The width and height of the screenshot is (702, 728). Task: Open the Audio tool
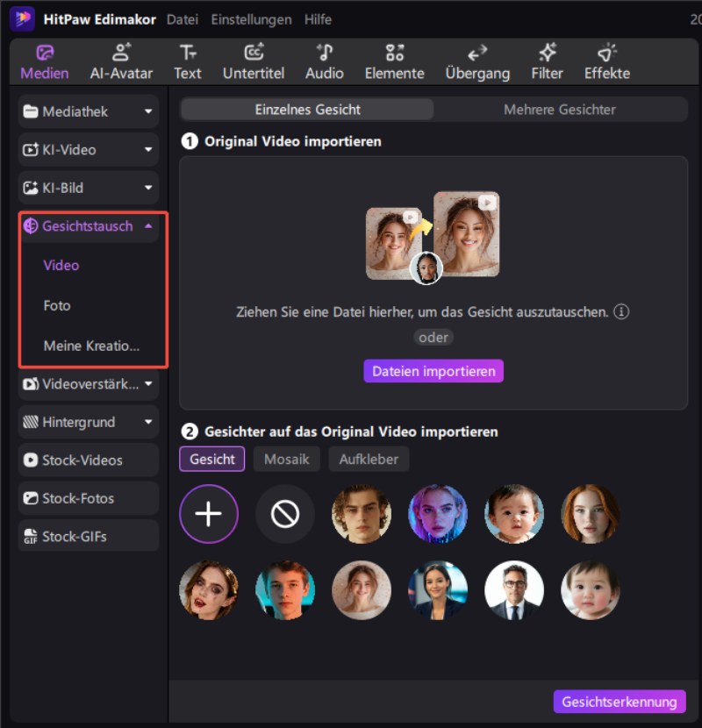point(324,61)
